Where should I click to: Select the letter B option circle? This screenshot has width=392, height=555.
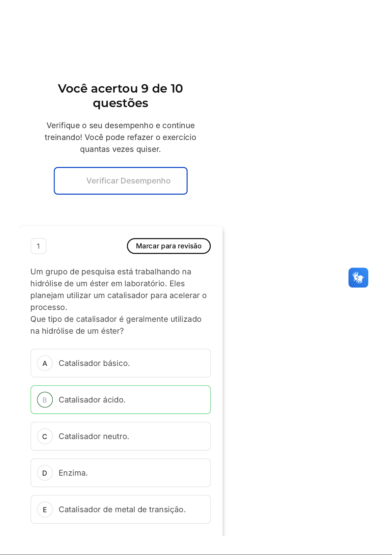pyautogui.click(x=45, y=400)
